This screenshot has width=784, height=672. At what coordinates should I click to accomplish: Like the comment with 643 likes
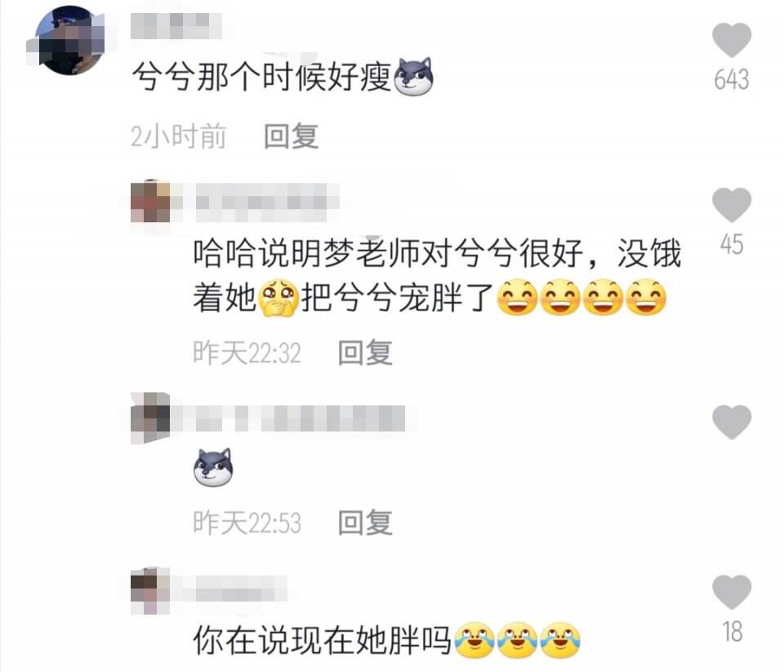(x=732, y=40)
